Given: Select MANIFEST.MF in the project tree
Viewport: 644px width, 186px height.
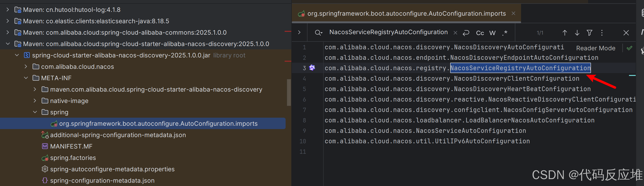Looking at the screenshot, I should click(71, 146).
